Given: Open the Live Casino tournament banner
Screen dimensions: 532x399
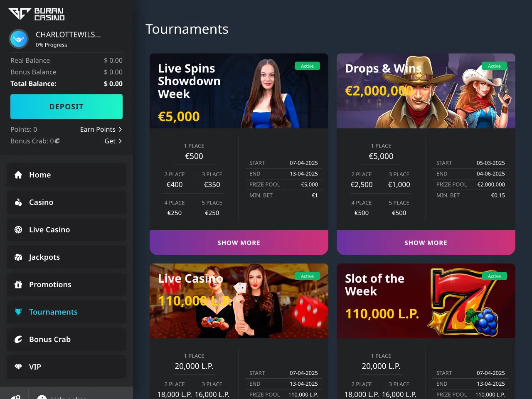Looking at the screenshot, I should pyautogui.click(x=239, y=301).
